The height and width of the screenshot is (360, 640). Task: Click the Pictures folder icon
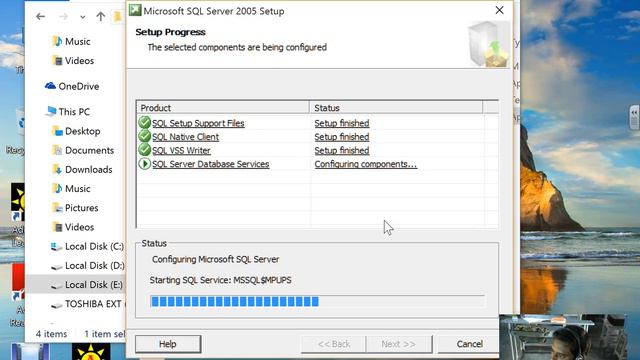[57, 208]
